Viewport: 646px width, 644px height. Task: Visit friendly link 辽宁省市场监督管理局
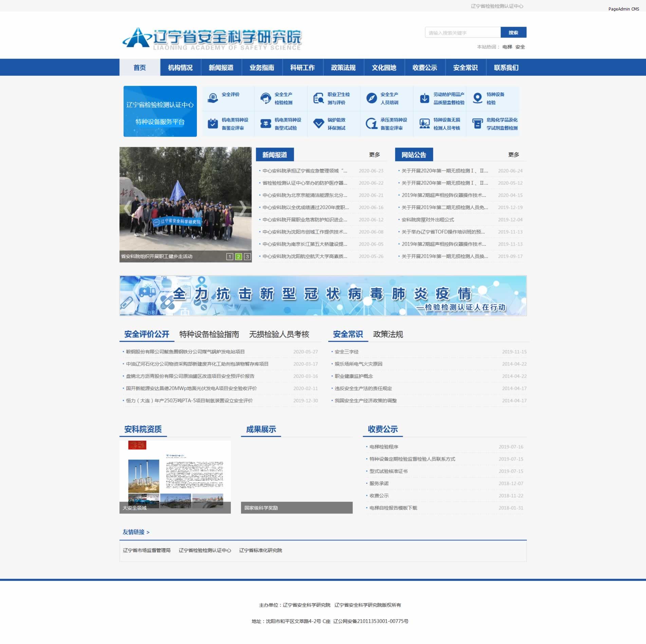coord(147,550)
